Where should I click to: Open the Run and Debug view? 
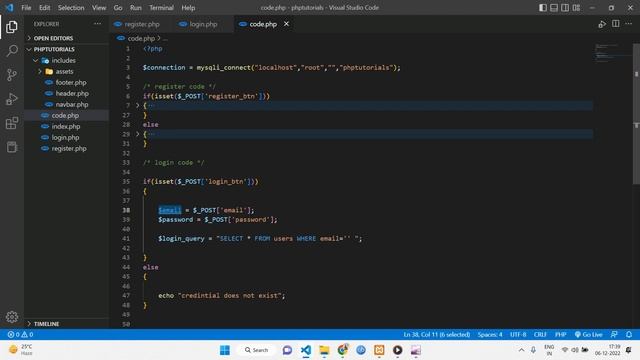click(12, 99)
